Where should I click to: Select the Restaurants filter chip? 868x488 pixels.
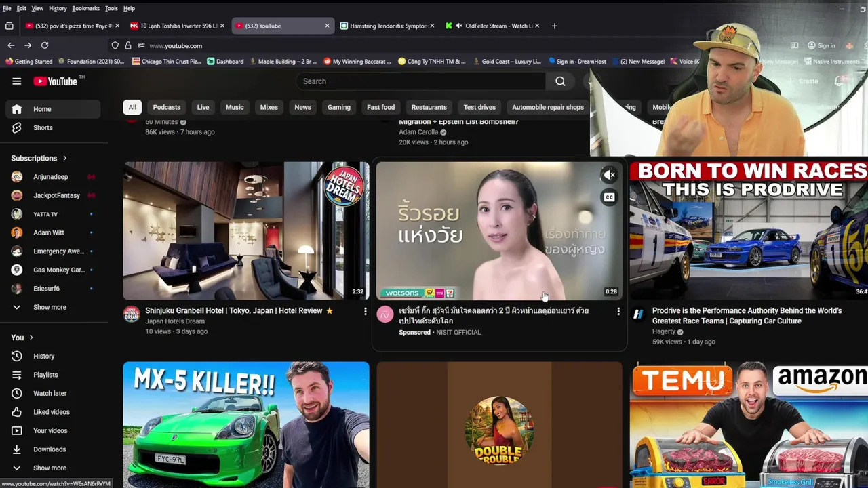(x=429, y=107)
